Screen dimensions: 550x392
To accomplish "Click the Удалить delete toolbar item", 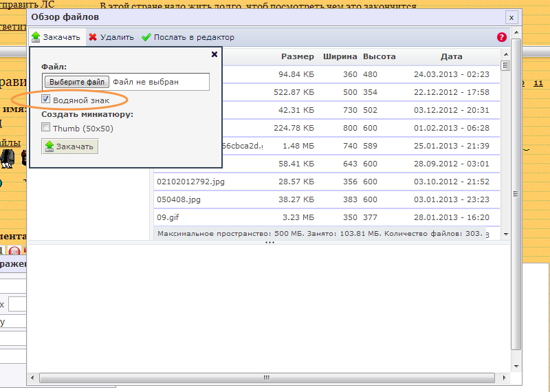I will coord(111,37).
